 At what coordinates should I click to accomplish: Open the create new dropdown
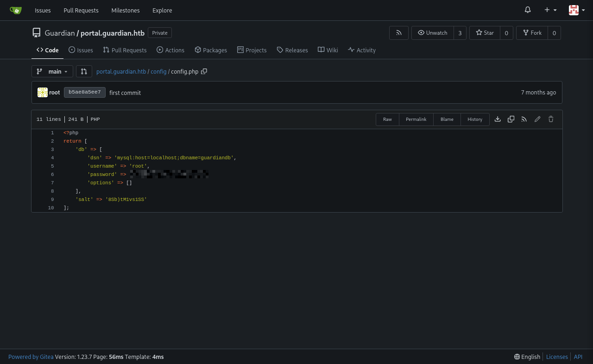pyautogui.click(x=550, y=10)
